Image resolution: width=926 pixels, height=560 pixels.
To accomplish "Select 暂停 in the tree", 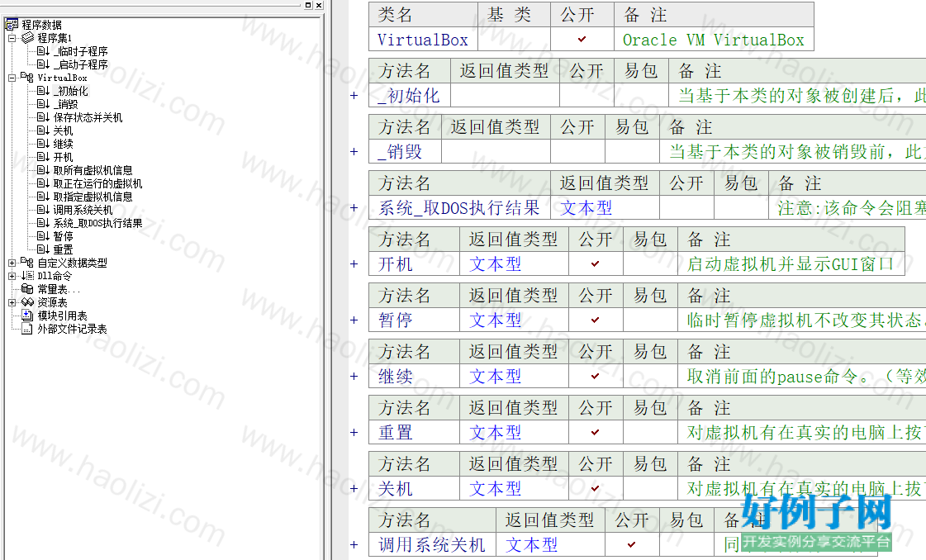I will pos(63,236).
